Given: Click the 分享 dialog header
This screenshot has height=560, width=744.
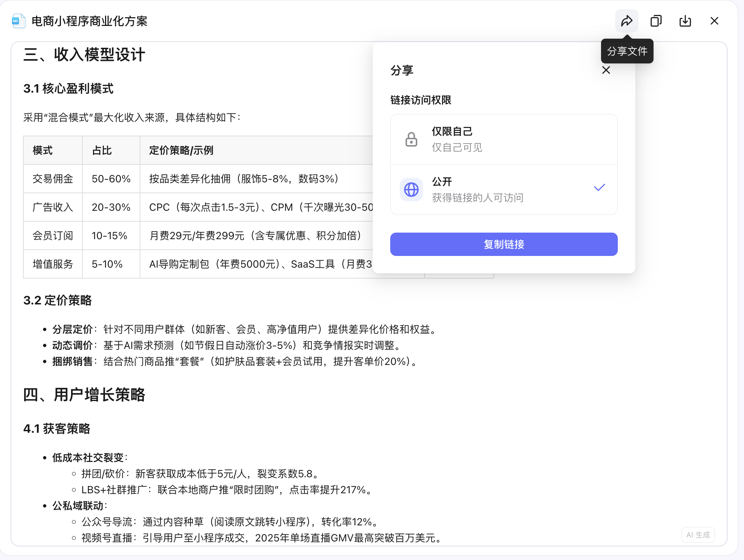Looking at the screenshot, I should point(402,70).
